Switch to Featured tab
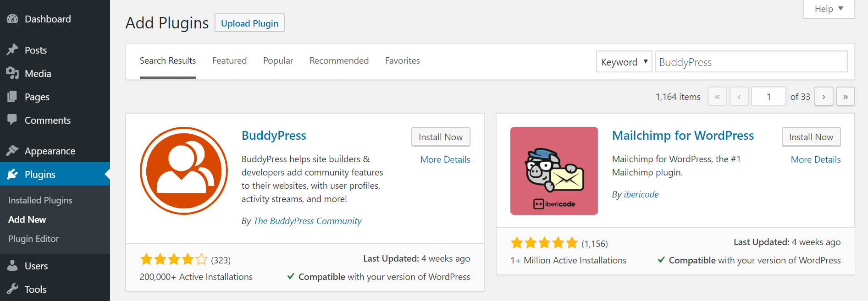 pyautogui.click(x=229, y=60)
